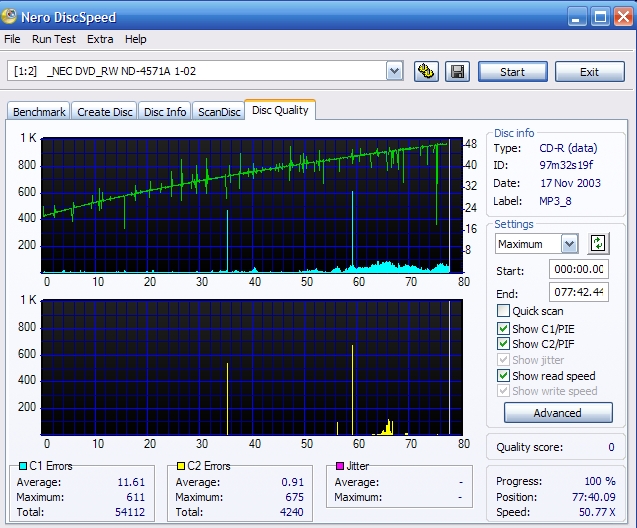Open the Advanced settings button

[x=558, y=413]
